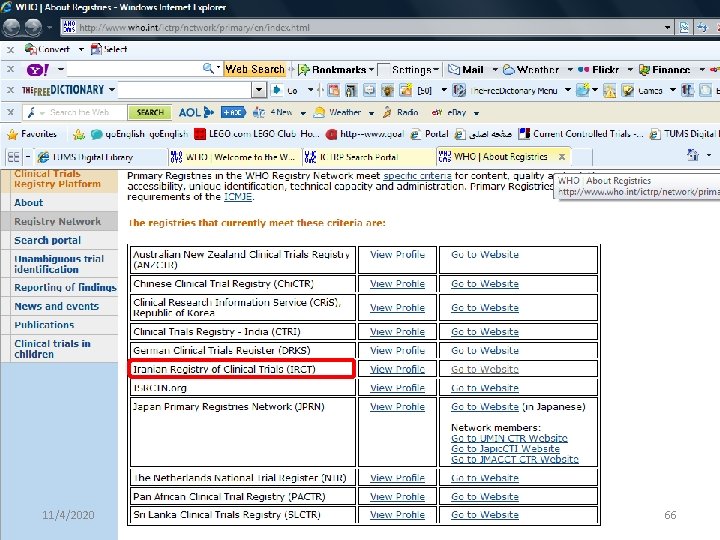Click the green SEARCH button in AOL toolbar
This screenshot has width=720, height=540.
[150, 112]
